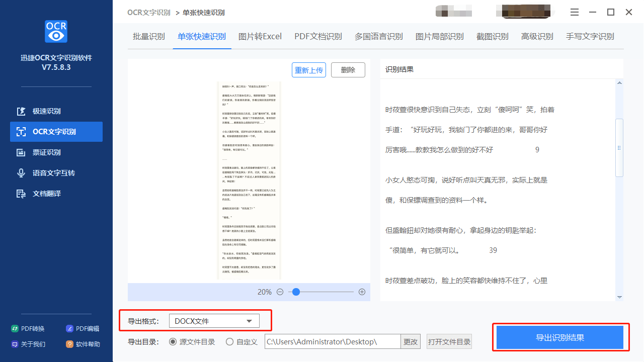
Task: Switch to the 截图识别 tab
Action: [x=493, y=37]
